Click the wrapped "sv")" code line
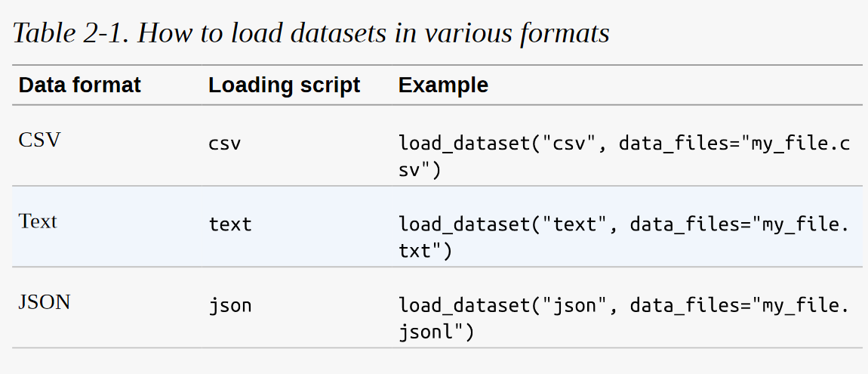Screen dimensions: 868x374 pyautogui.click(x=420, y=170)
